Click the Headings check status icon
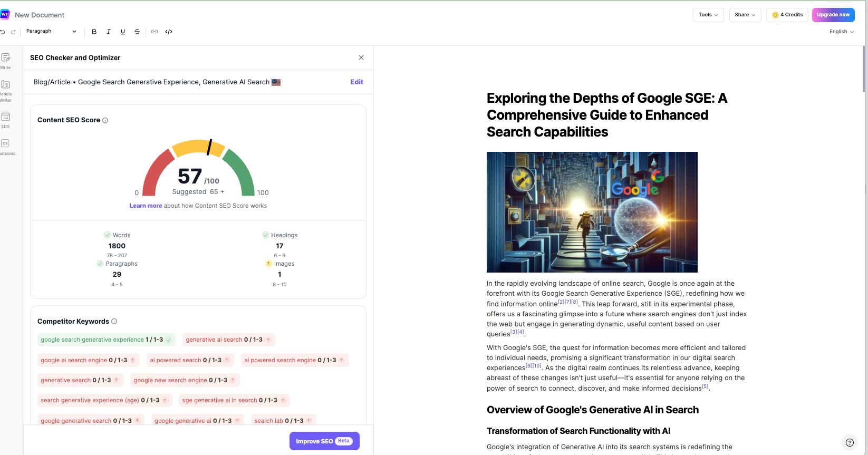Screen dimensions: 868x455 click(266, 235)
